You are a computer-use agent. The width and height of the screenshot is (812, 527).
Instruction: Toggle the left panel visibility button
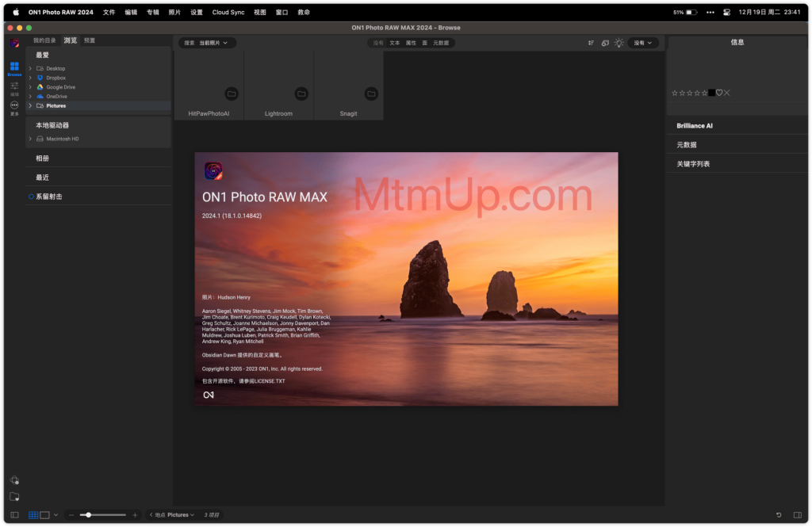click(x=14, y=515)
